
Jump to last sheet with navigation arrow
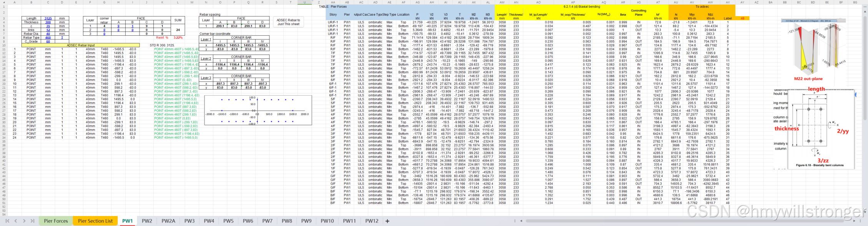32,221
